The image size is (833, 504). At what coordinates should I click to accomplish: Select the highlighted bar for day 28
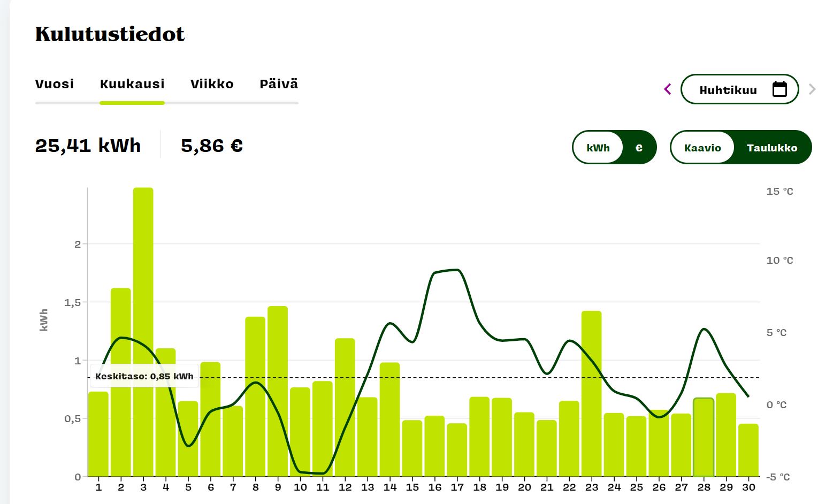tap(704, 437)
